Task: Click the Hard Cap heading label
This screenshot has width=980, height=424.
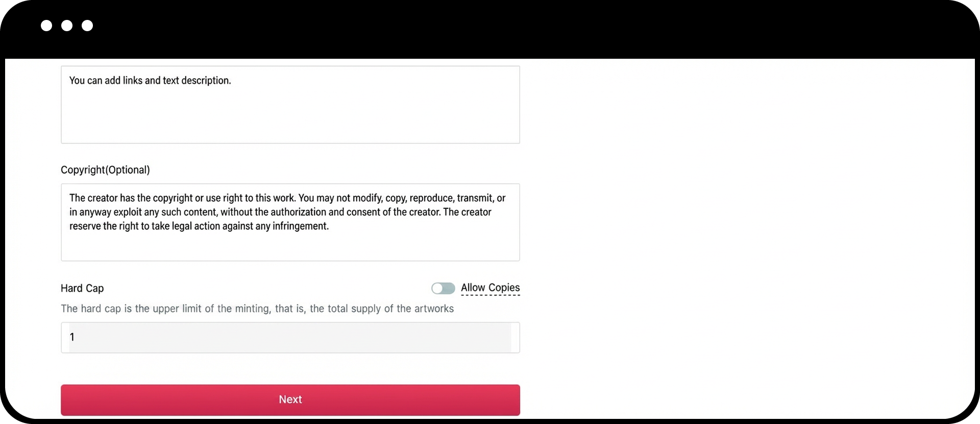Action: click(82, 289)
